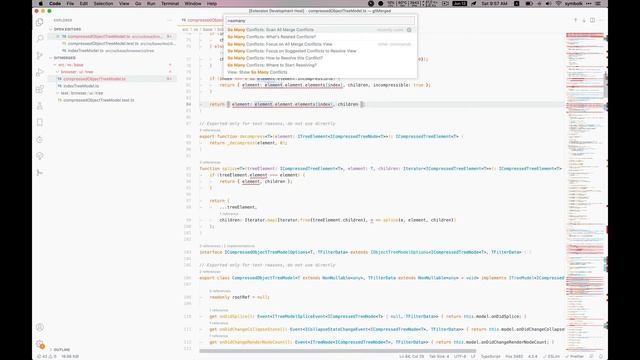Screen dimensions: 640x360
Task: Open the Run menu
Action: [x=151, y=3]
